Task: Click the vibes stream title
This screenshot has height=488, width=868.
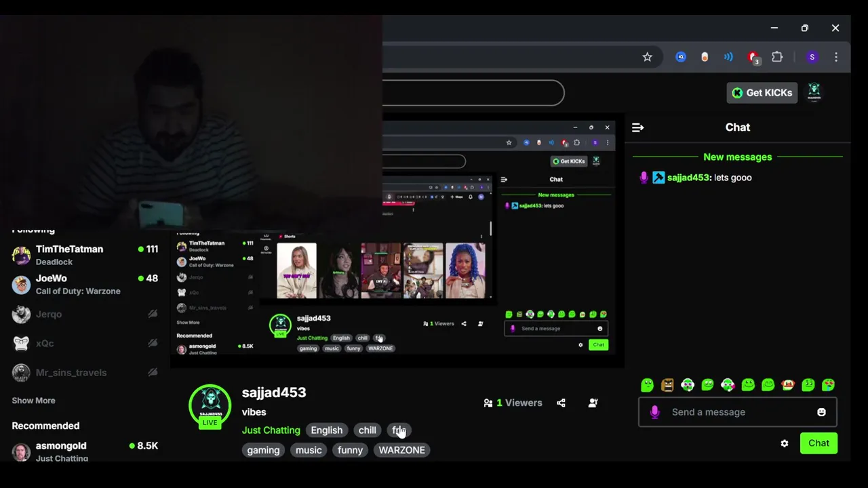Action: [254, 412]
